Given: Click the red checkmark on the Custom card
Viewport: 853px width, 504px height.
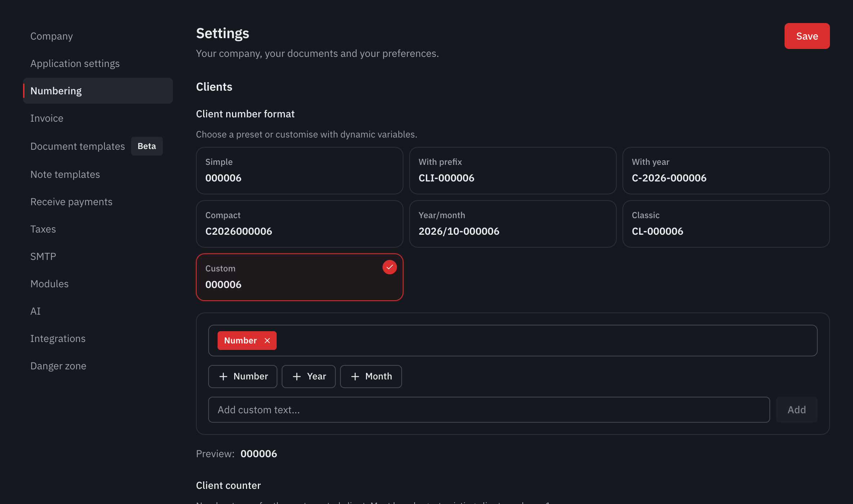Looking at the screenshot, I should 389,267.
